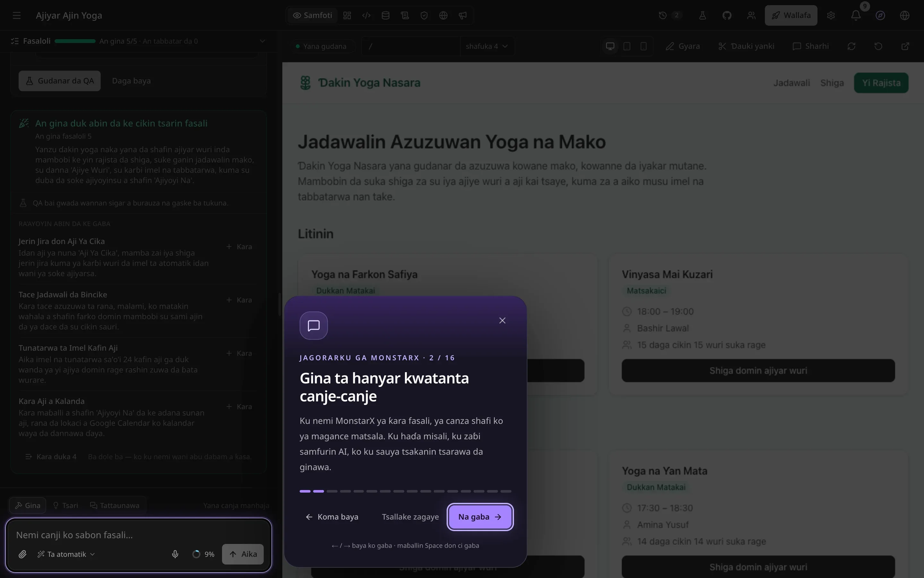The image size is (924, 578).
Task: Refresh the preview with reload icon
Action: pos(851,46)
